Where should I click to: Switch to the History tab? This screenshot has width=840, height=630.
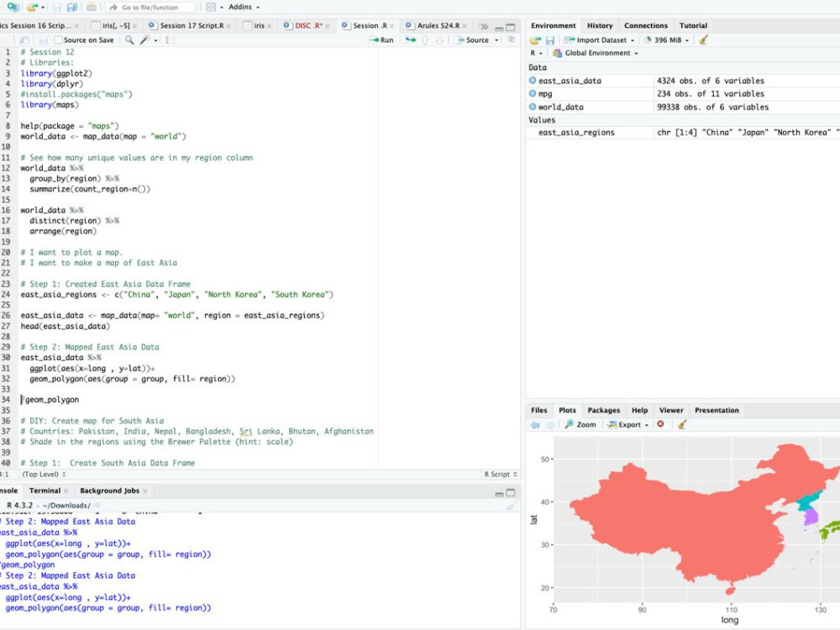click(599, 25)
